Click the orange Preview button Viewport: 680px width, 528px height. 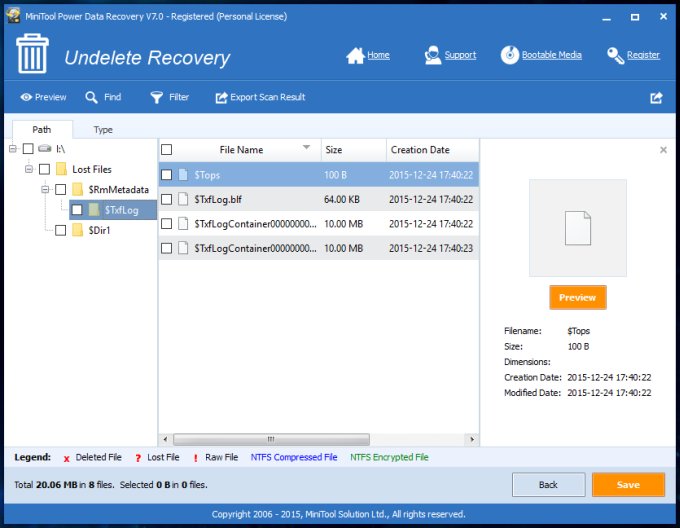coord(578,297)
